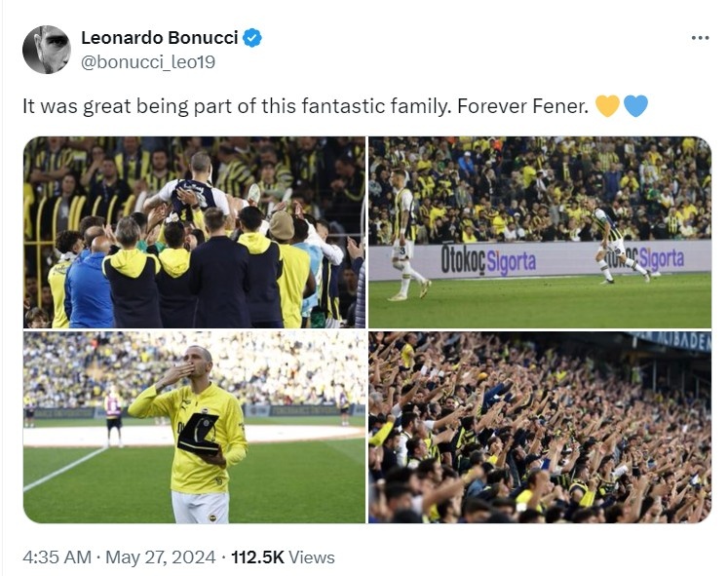The image size is (728, 576).
Task: Open the @bonucci_leo19 handle link
Action: point(148,62)
